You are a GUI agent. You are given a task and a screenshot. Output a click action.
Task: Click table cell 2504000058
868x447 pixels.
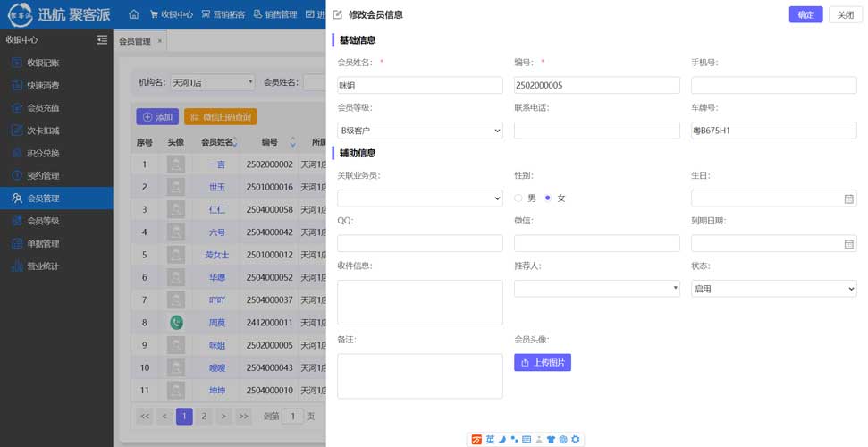click(270, 210)
